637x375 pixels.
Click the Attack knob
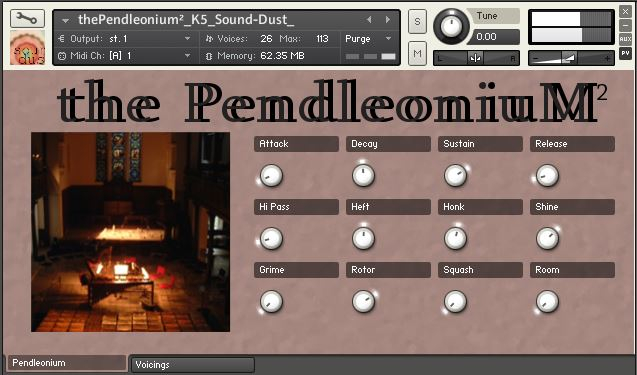pyautogui.click(x=271, y=176)
